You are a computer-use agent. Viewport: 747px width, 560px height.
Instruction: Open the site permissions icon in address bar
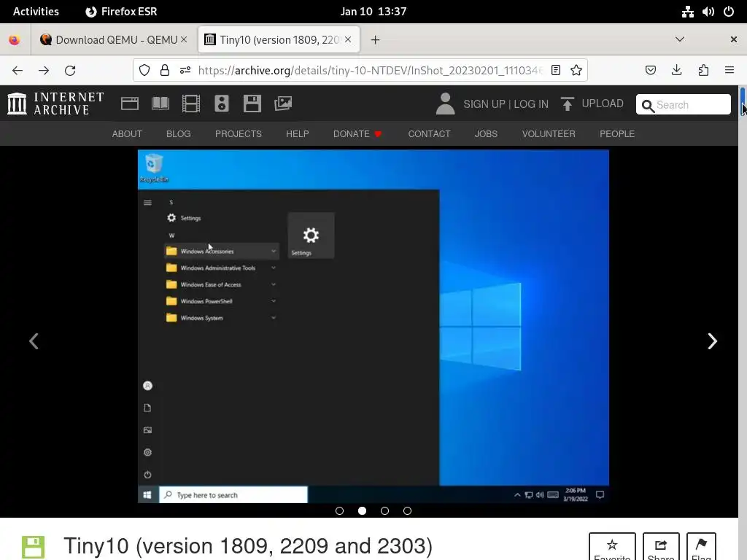point(185,71)
